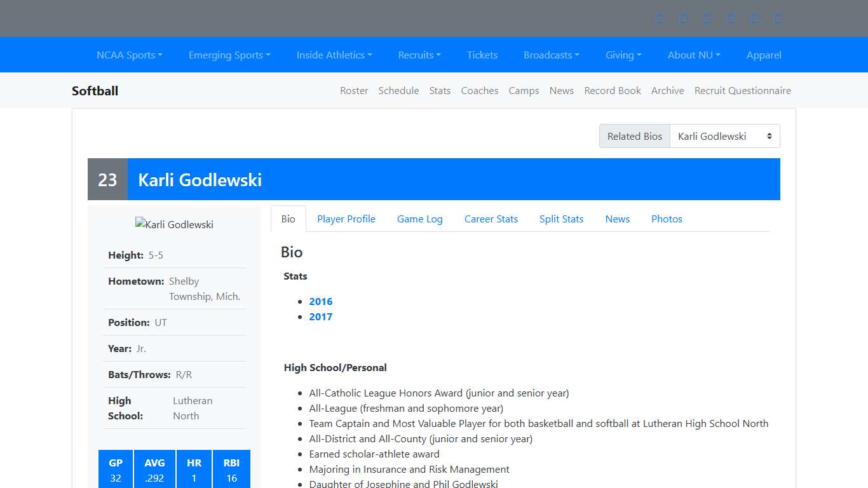Expand the Emerging Sports dropdown
The width and height of the screenshot is (868, 488).
coord(229,55)
